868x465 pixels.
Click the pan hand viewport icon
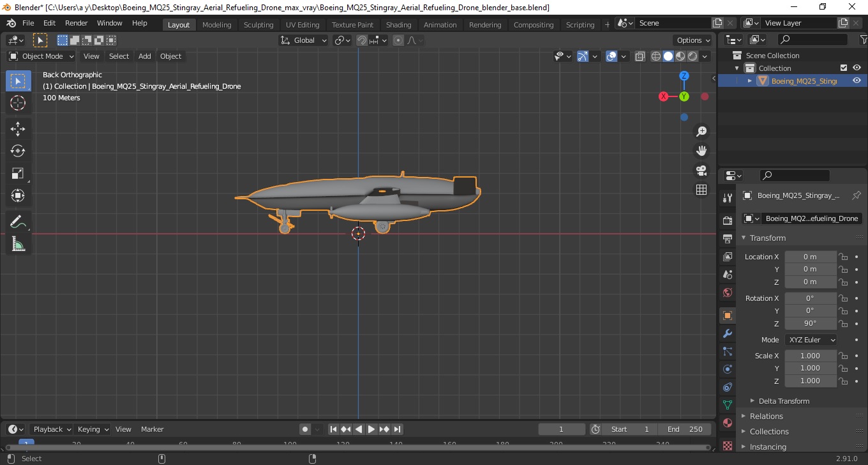(701, 151)
